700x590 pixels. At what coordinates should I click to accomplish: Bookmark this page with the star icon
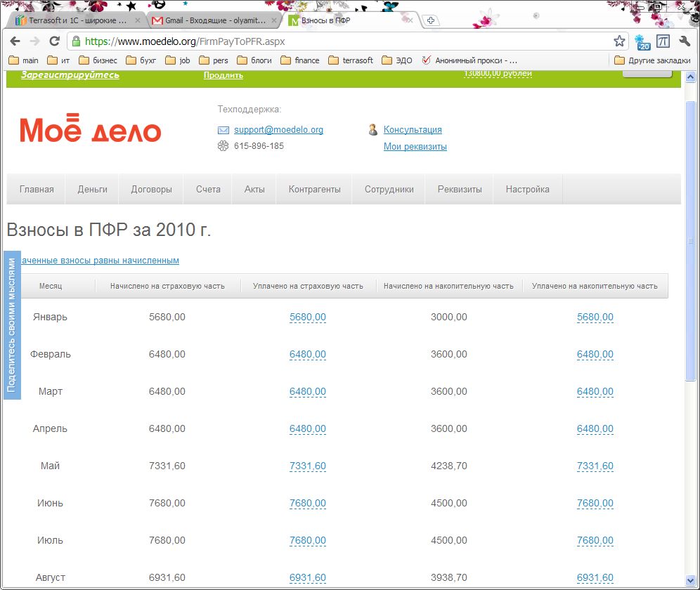tap(618, 41)
